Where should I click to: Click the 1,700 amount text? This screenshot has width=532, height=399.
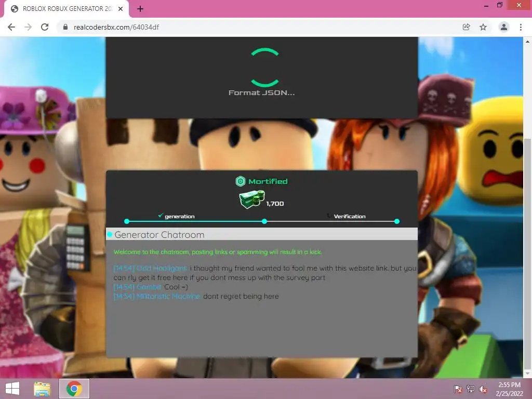(275, 204)
